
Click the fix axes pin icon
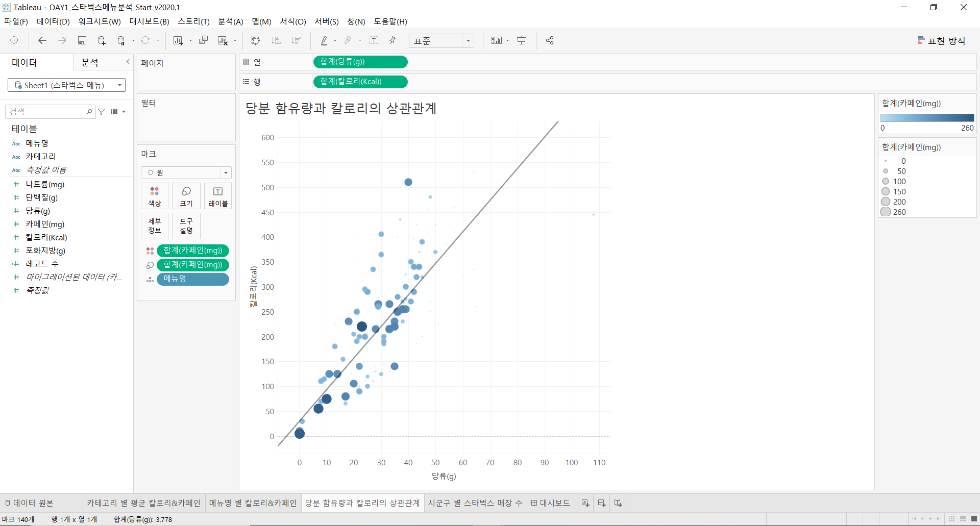(x=393, y=40)
